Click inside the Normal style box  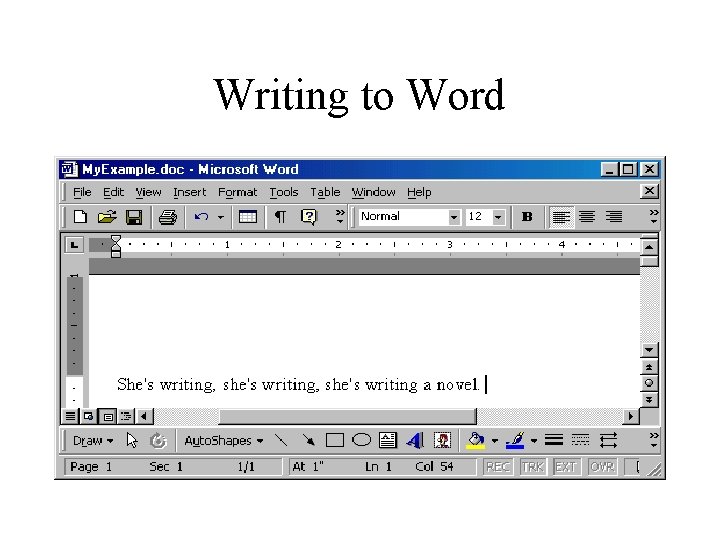click(x=403, y=217)
